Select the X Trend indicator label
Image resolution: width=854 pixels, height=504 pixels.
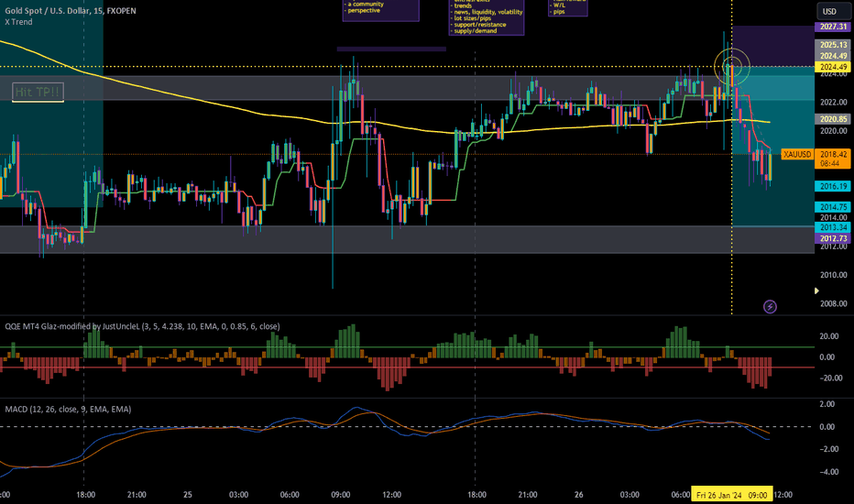(18, 22)
